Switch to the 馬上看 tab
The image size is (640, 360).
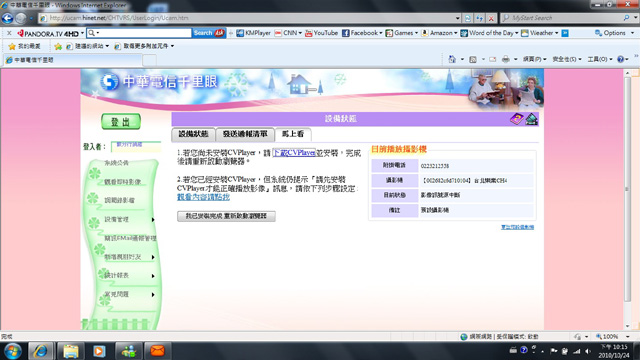[293, 134]
